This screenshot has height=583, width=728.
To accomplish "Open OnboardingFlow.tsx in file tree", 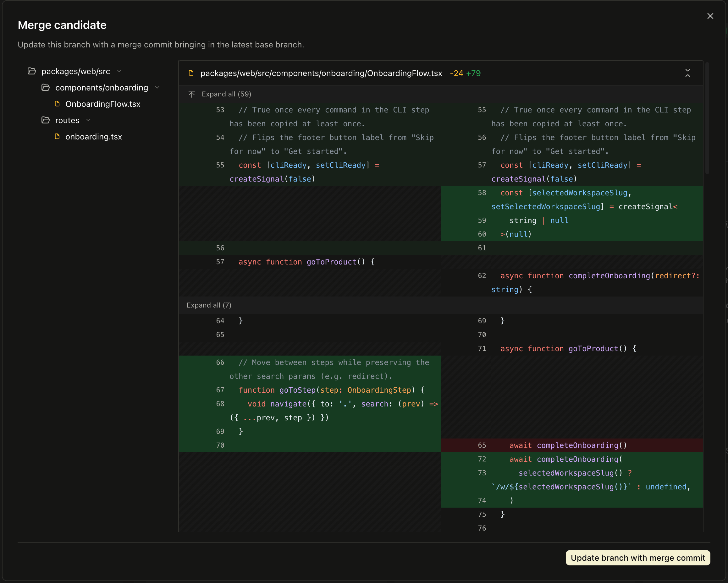I will pyautogui.click(x=103, y=104).
